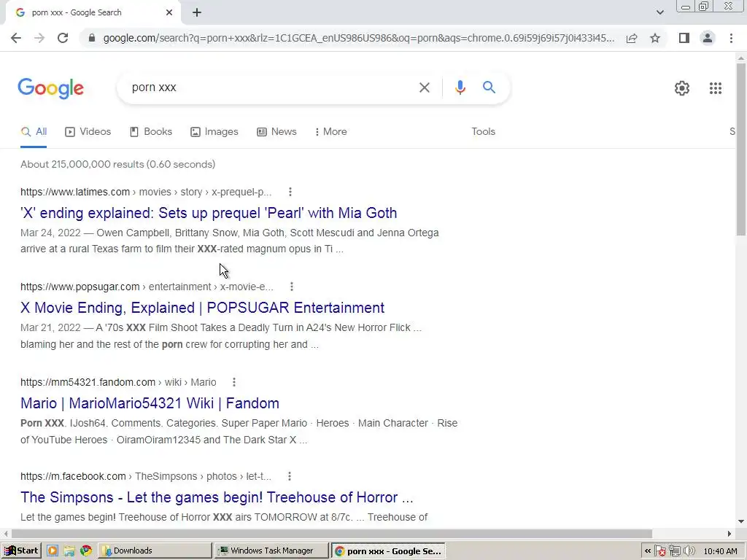
Task: Open the Action Center flag tray icon
Action: pos(659,551)
